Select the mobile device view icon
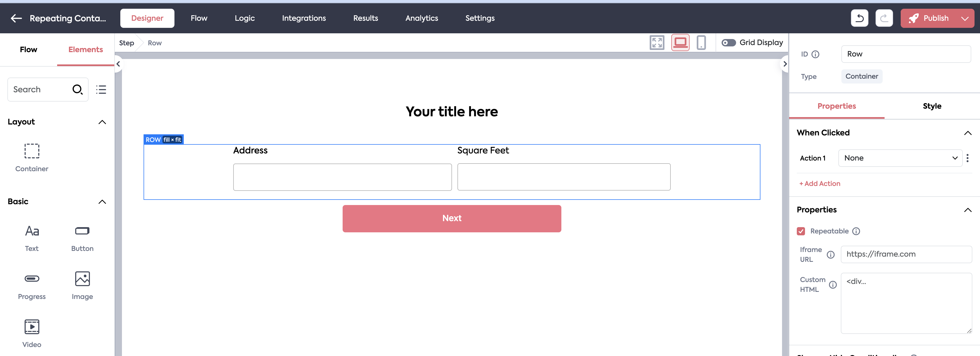 click(x=701, y=43)
